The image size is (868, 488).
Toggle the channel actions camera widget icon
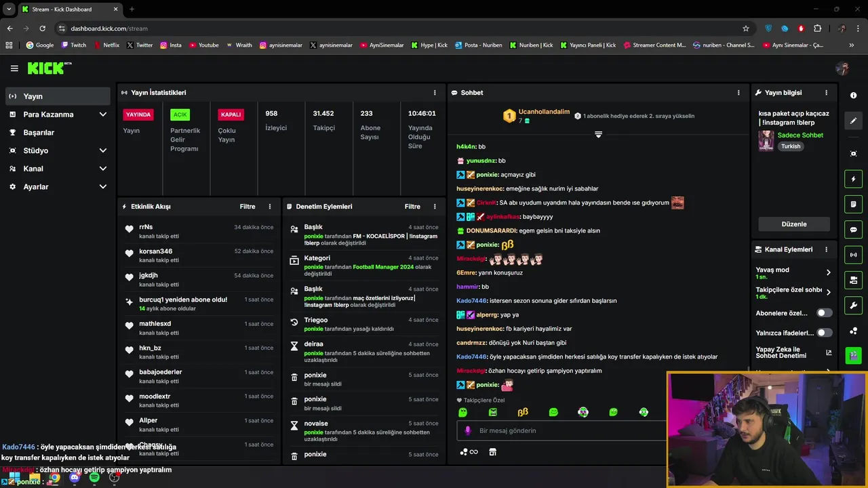click(854, 280)
